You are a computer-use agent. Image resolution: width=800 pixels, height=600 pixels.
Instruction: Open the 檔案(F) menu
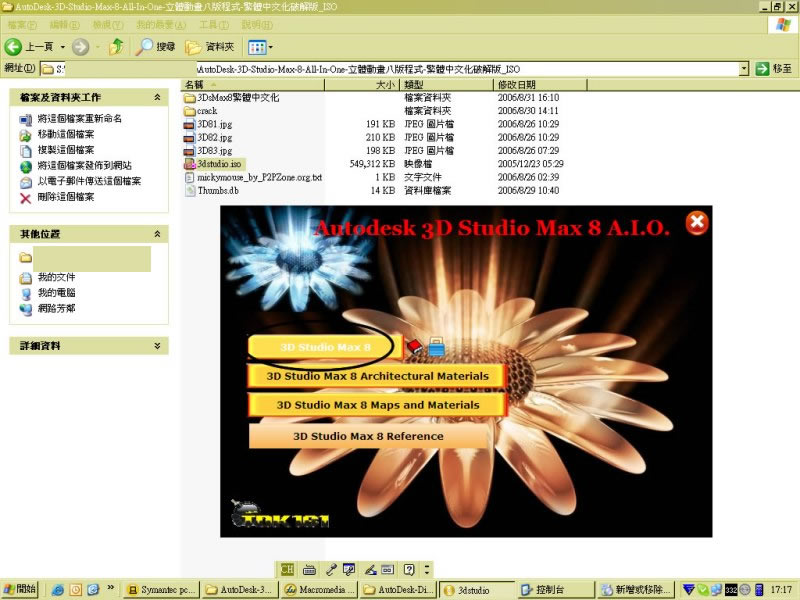point(22,24)
